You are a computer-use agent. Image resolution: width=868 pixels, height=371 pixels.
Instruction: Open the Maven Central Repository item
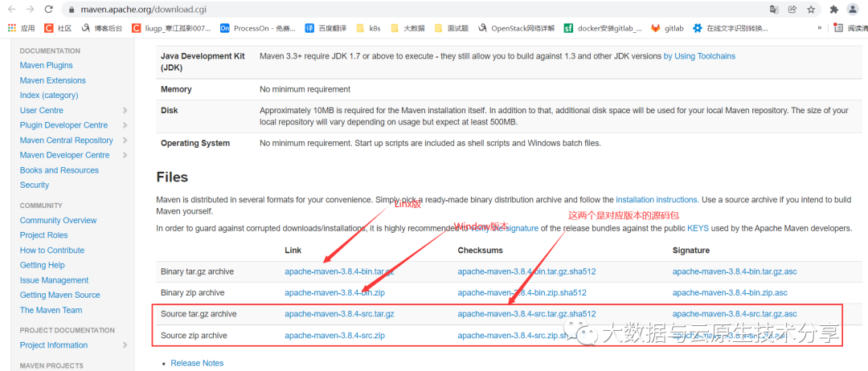67,140
